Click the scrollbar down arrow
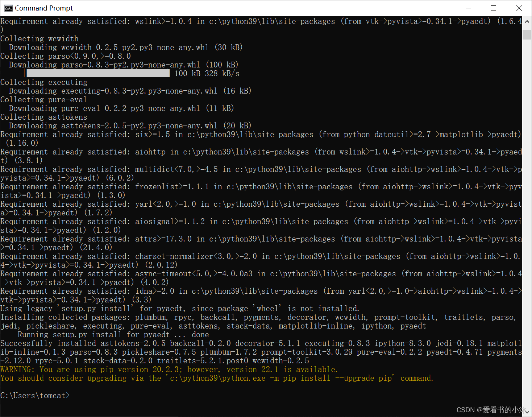532x417 pixels. [527, 412]
